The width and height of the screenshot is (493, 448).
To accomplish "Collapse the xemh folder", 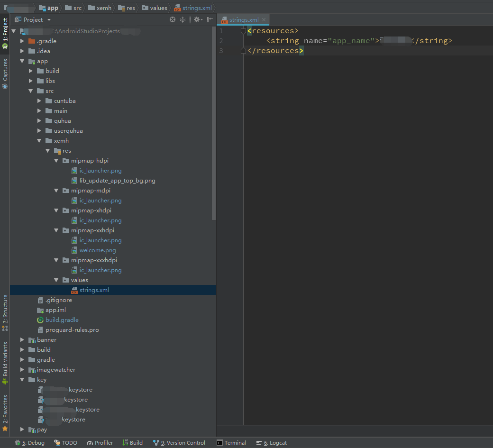I will click(39, 140).
